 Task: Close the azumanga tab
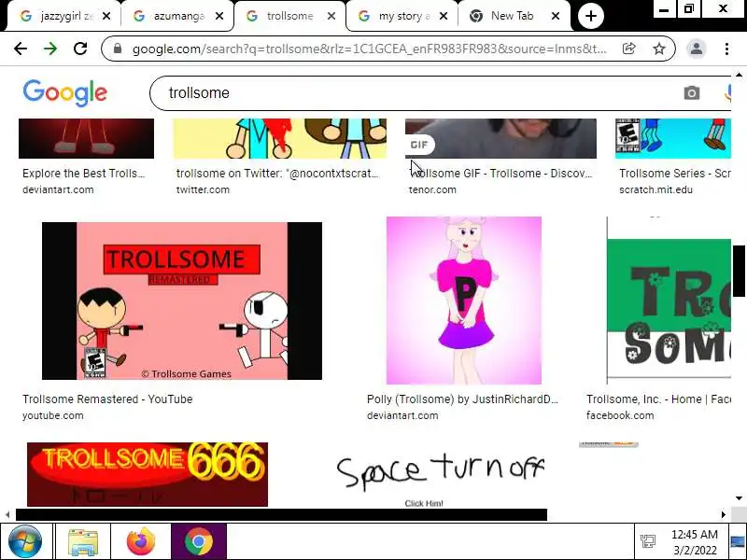pos(219,16)
